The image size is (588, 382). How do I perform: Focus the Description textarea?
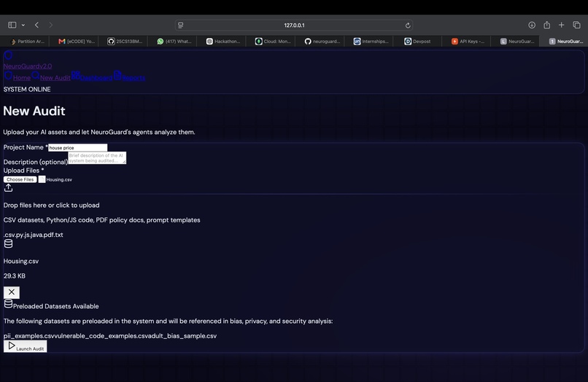coord(97,157)
